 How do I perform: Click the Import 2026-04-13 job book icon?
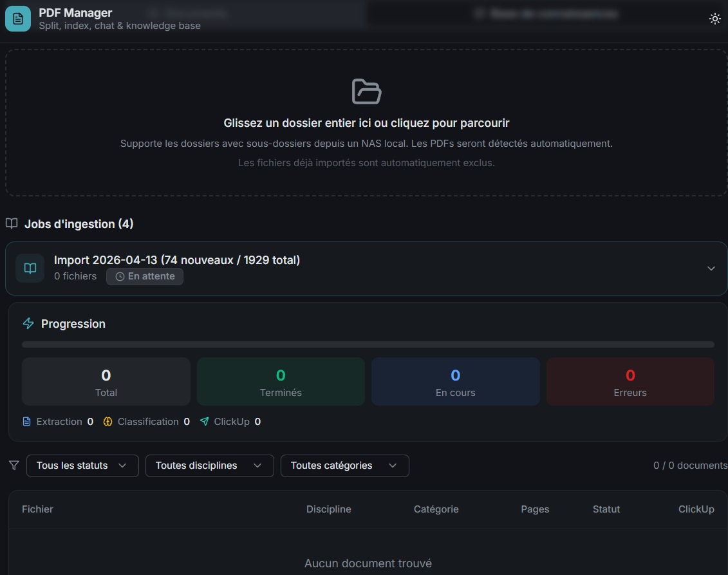coord(30,269)
